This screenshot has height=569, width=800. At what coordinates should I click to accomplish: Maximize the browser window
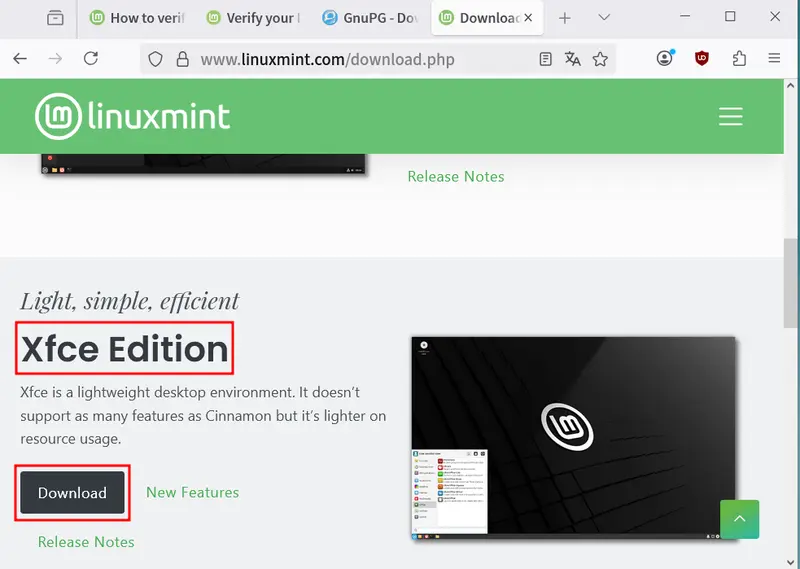[x=730, y=16]
